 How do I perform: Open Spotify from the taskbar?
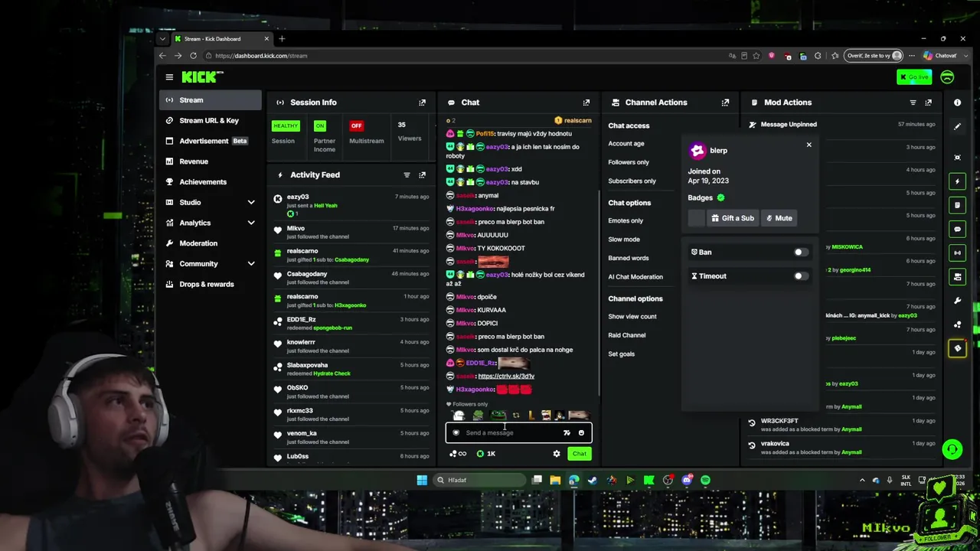pos(705,481)
